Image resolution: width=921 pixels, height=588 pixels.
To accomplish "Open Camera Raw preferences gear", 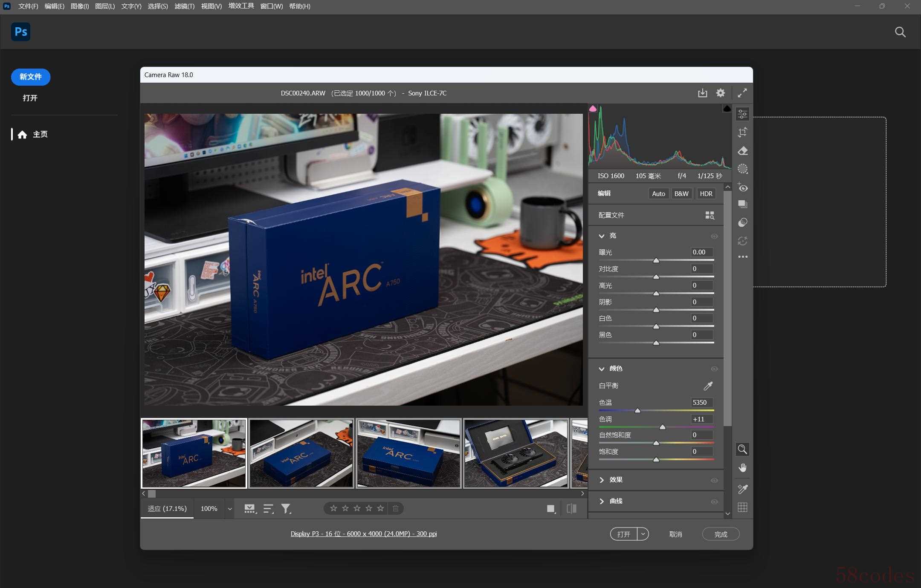I will click(720, 93).
